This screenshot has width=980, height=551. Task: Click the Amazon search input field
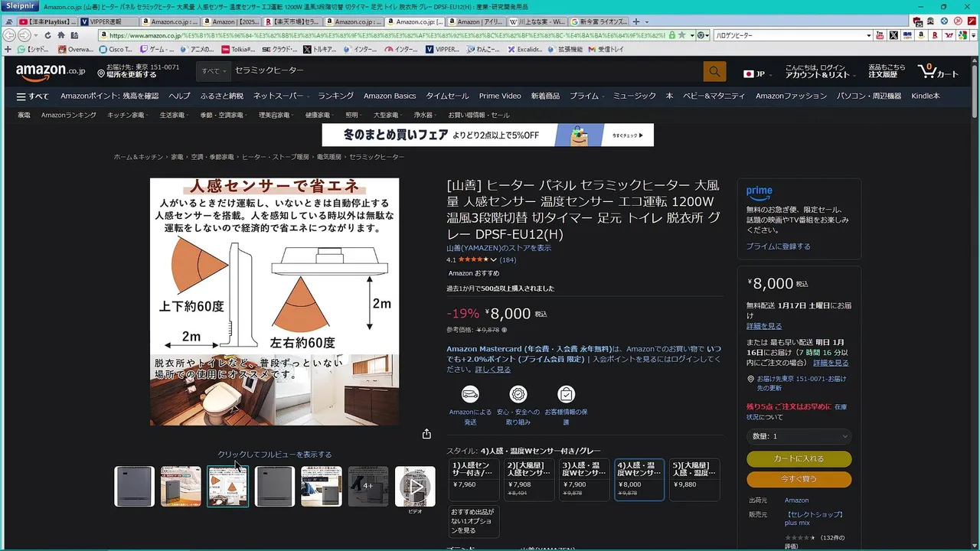click(466, 71)
